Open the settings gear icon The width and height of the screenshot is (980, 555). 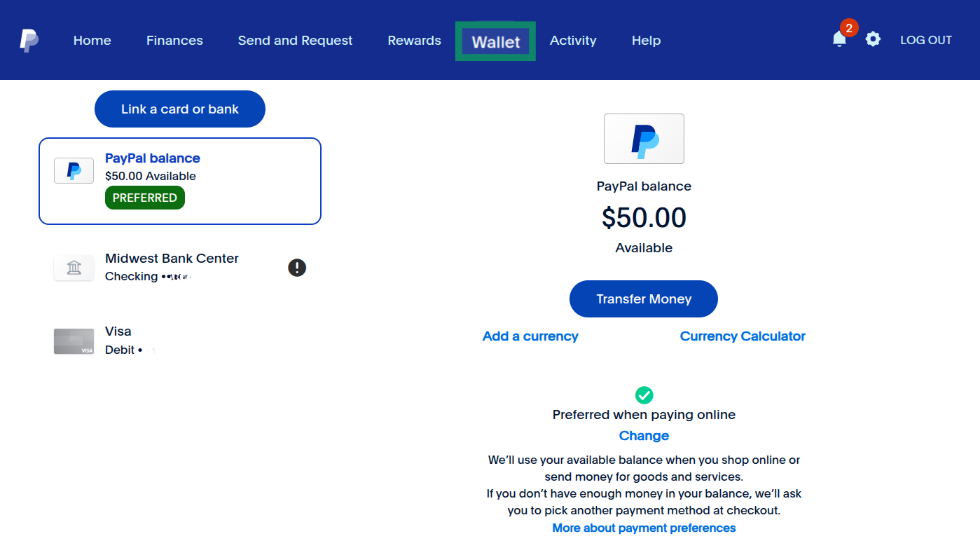tap(873, 39)
